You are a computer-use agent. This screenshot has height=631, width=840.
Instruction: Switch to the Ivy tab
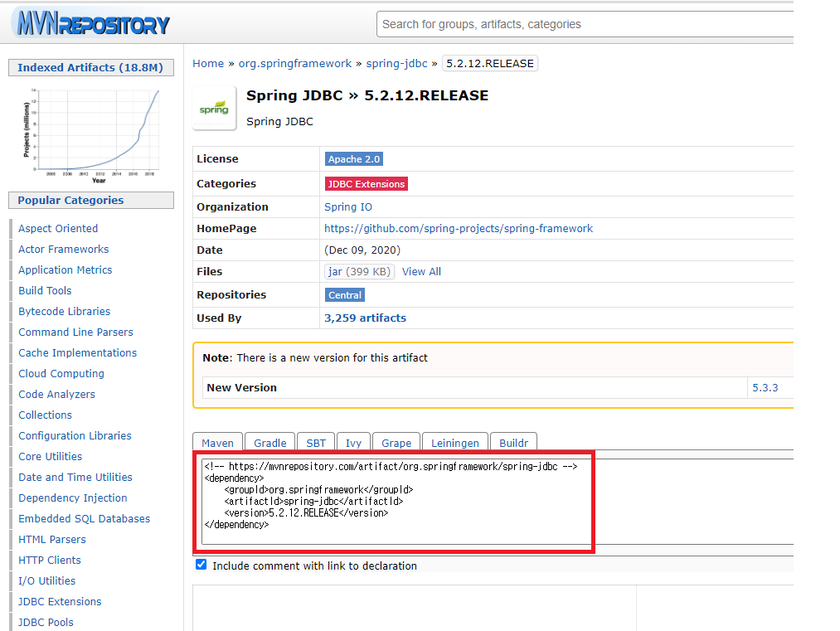353,443
